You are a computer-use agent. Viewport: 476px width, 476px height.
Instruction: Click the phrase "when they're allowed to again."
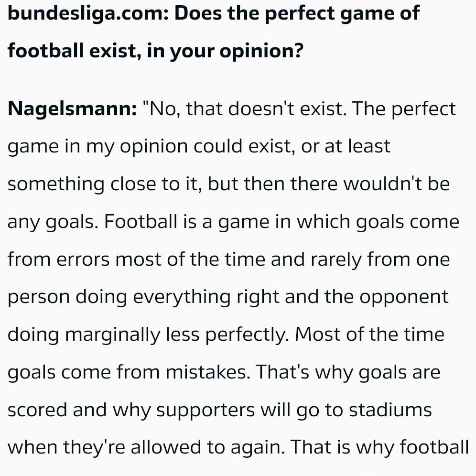146,447
